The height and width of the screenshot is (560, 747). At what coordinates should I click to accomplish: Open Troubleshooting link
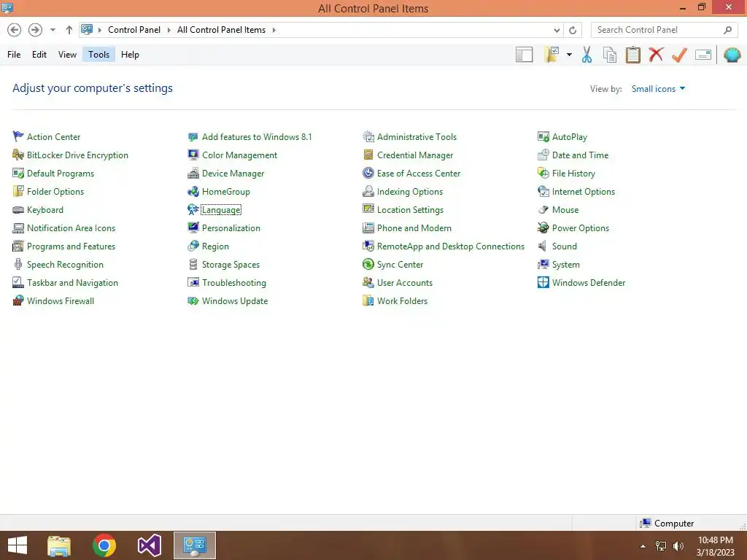click(x=234, y=282)
